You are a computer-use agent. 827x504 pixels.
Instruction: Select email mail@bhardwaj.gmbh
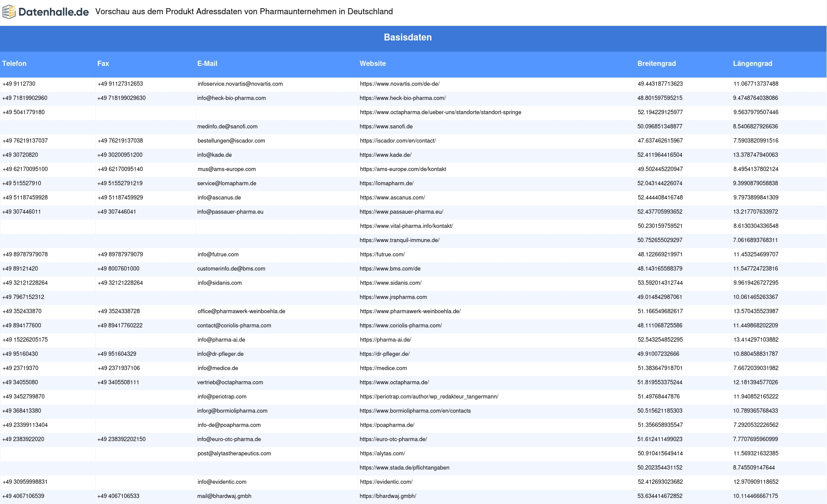(224, 496)
